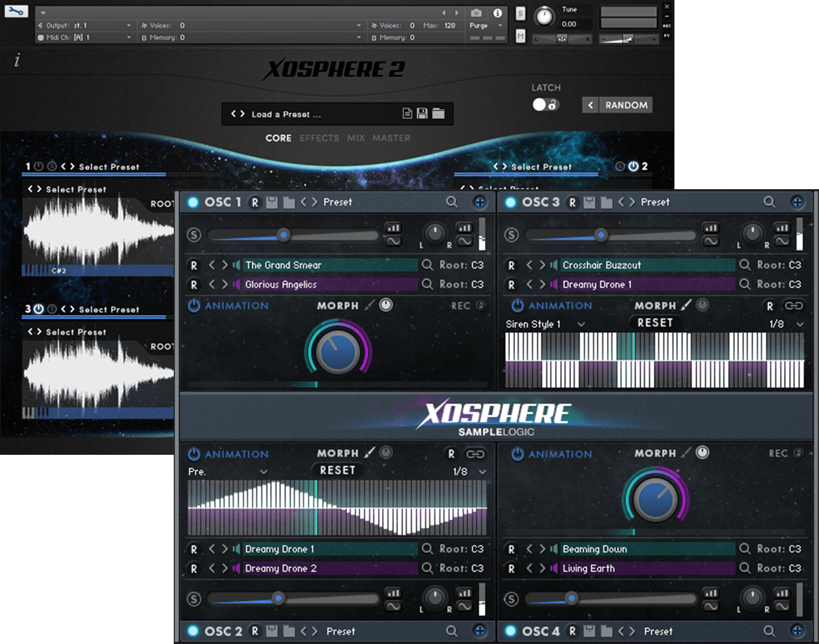Screen dimensions: 819x644
Task: Open the Siren Style 1 dropdown
Action: click(581, 324)
